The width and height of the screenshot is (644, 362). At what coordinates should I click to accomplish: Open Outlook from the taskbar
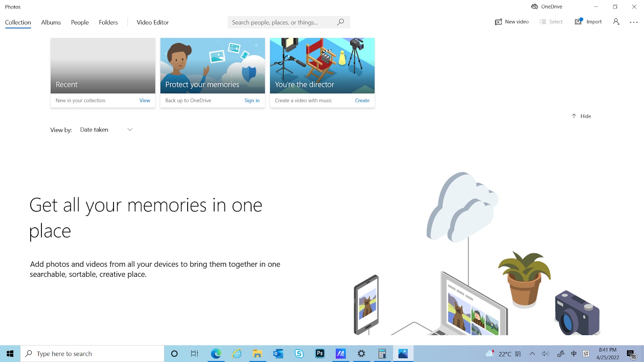(279, 354)
